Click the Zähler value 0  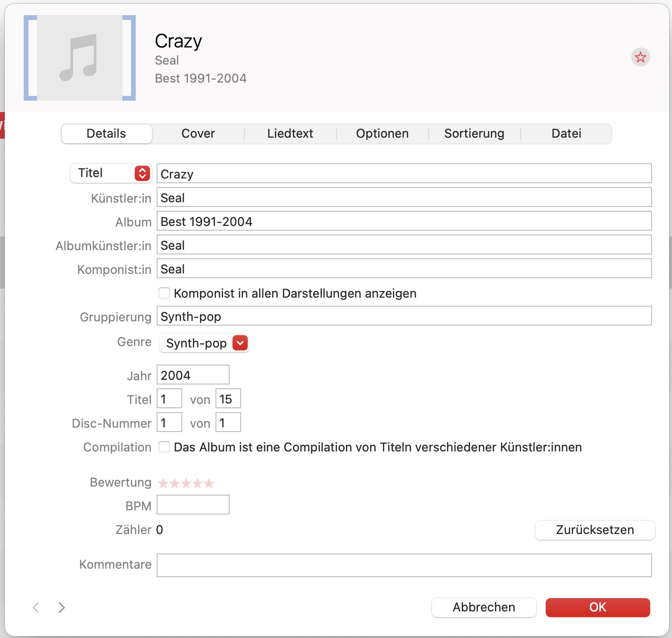159,530
